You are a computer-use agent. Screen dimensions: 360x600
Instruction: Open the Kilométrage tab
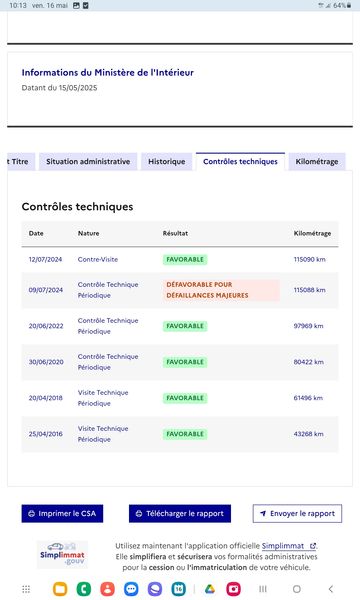[317, 161]
